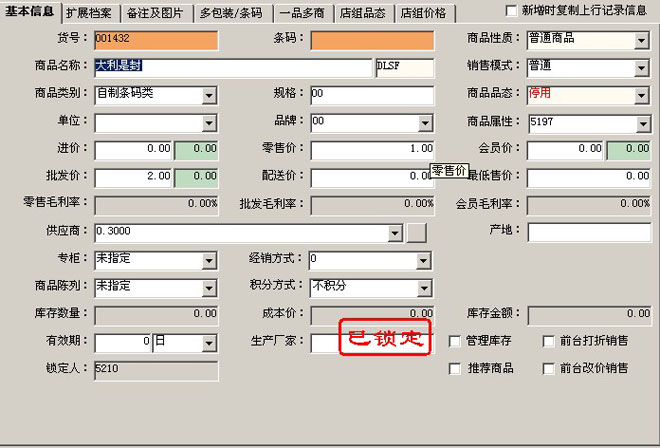Enable 新增时复制上行记录信息 checkbox
The width and height of the screenshot is (660, 448).
click(x=511, y=11)
